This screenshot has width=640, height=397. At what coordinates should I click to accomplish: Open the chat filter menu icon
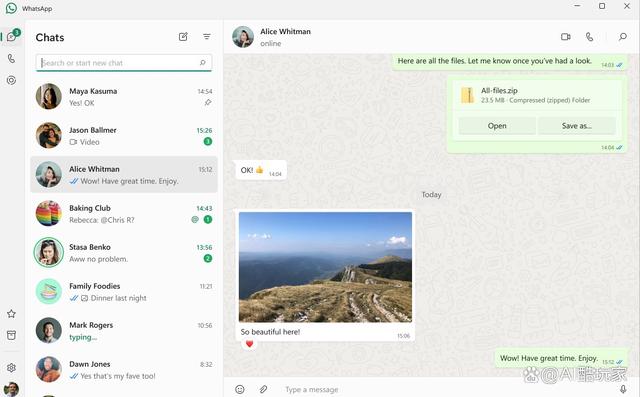point(207,37)
